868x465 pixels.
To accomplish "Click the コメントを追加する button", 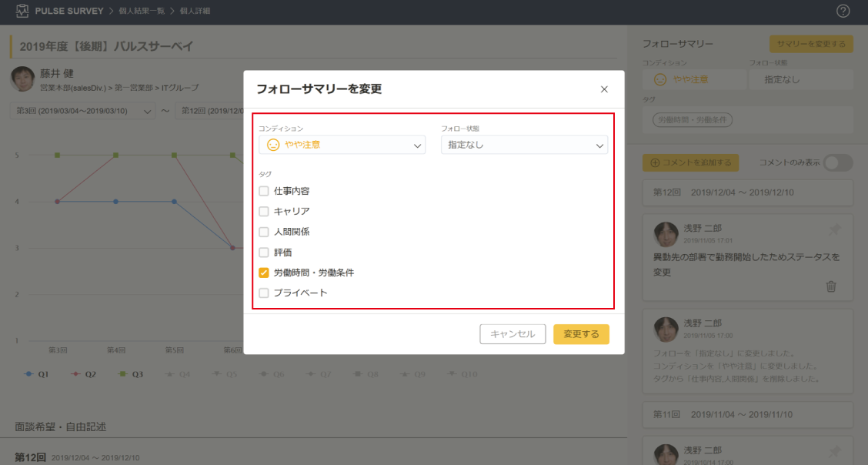I will (x=690, y=162).
